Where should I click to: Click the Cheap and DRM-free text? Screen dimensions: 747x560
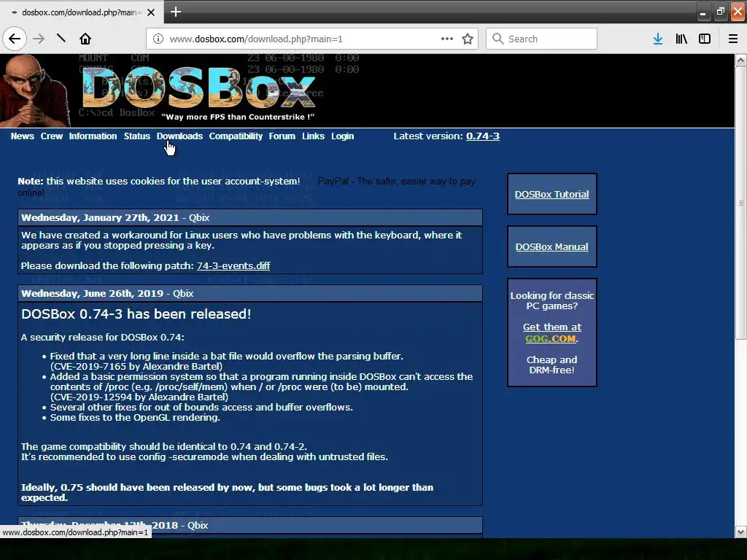pos(551,365)
